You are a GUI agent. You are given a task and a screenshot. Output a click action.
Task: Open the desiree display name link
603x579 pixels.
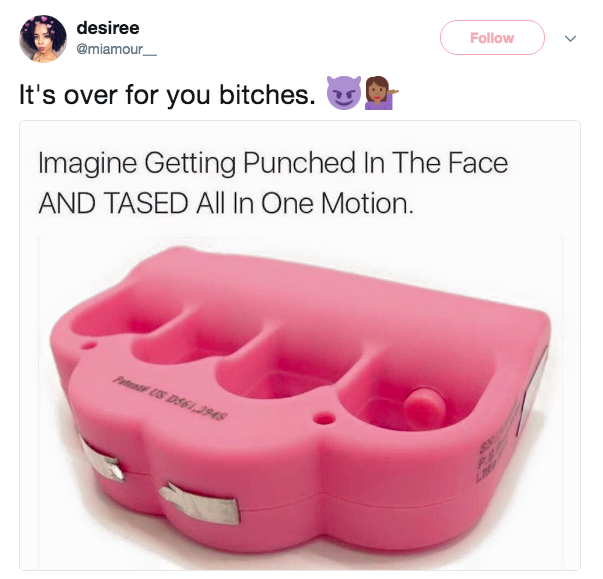tap(108, 28)
